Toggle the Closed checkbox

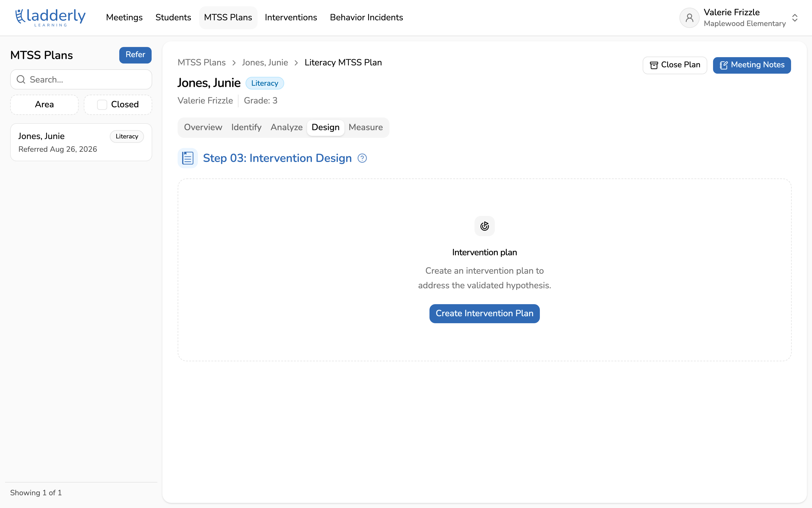[102, 105]
